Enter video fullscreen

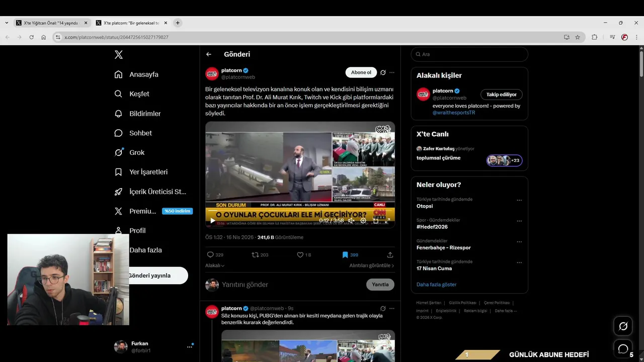(387, 220)
